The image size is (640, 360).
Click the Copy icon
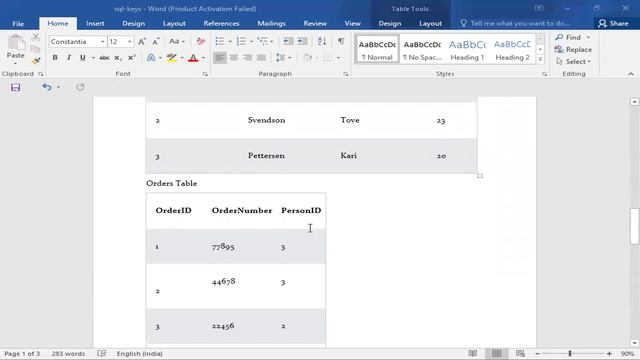(x=36, y=49)
